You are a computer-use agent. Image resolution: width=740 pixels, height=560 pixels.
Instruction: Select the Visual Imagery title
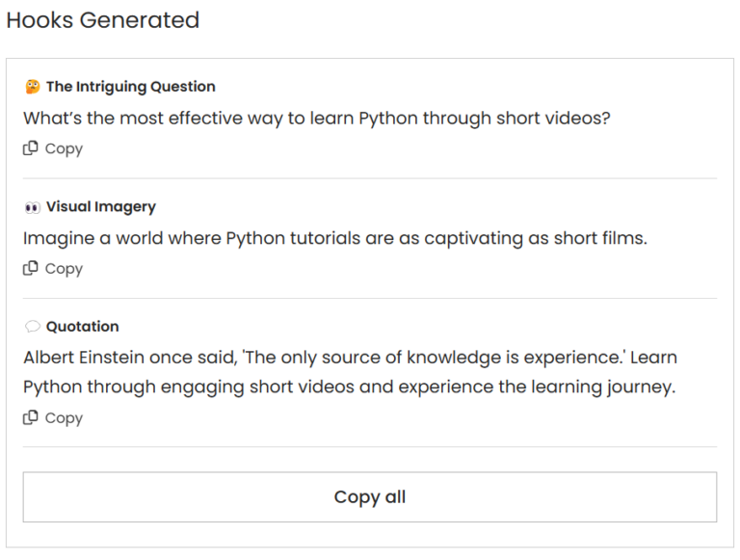(x=101, y=207)
